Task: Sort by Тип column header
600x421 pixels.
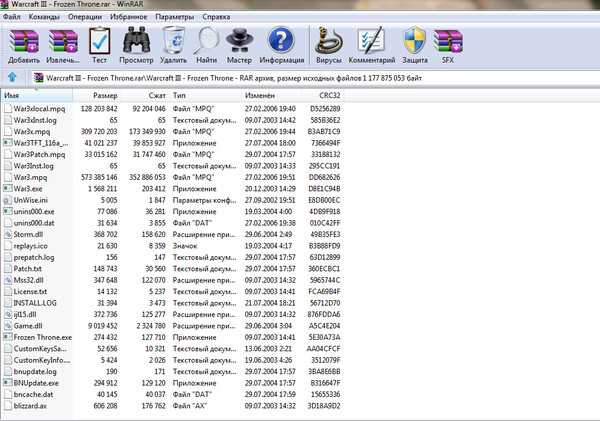Action: 205,95
